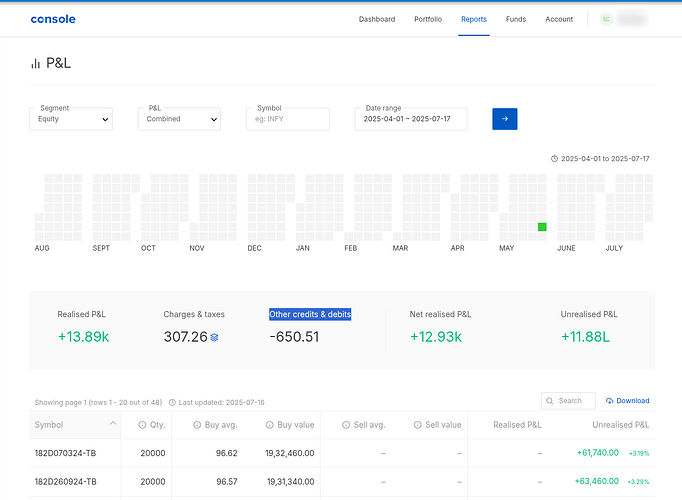Sort by the Unrealised P&L column header
This screenshot has height=500, width=682.
(620, 424)
